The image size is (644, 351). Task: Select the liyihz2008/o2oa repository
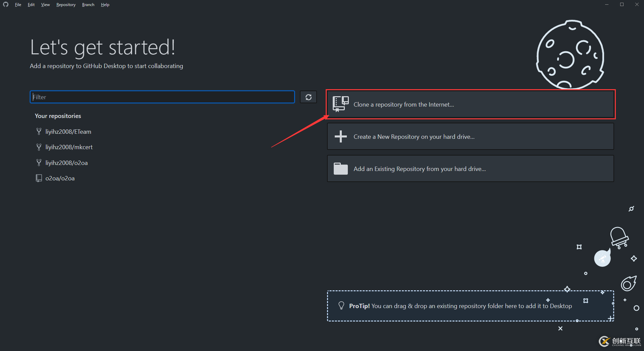click(x=66, y=163)
